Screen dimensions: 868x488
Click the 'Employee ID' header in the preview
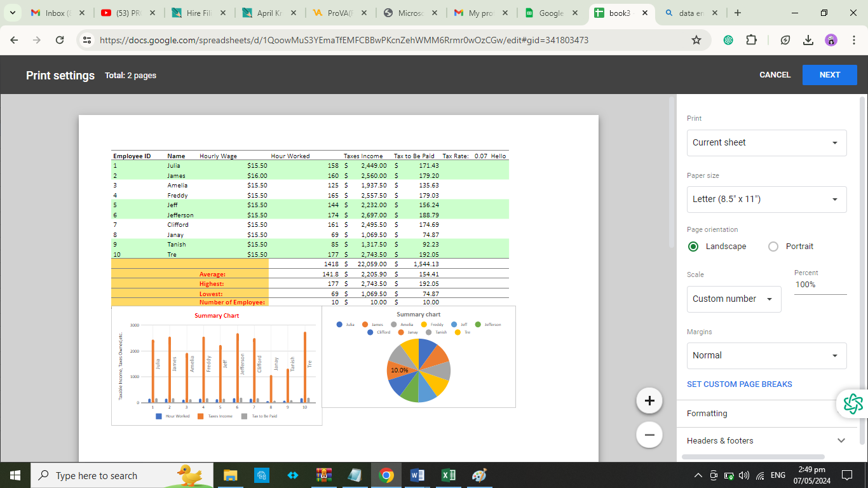tap(132, 156)
